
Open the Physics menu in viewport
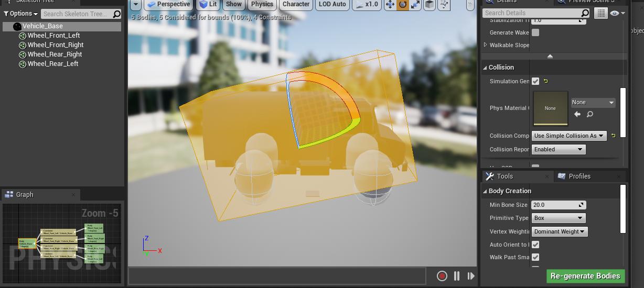262,4
